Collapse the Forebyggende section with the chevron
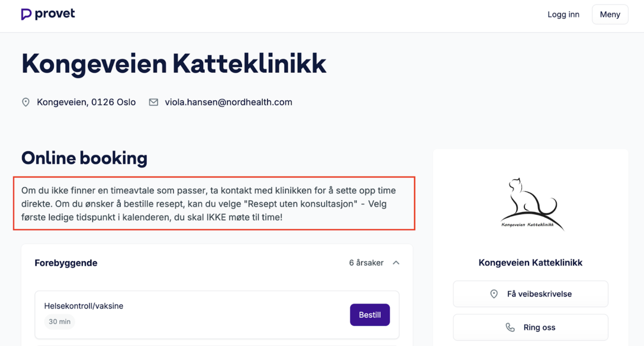The height and width of the screenshot is (346, 644). pos(396,263)
